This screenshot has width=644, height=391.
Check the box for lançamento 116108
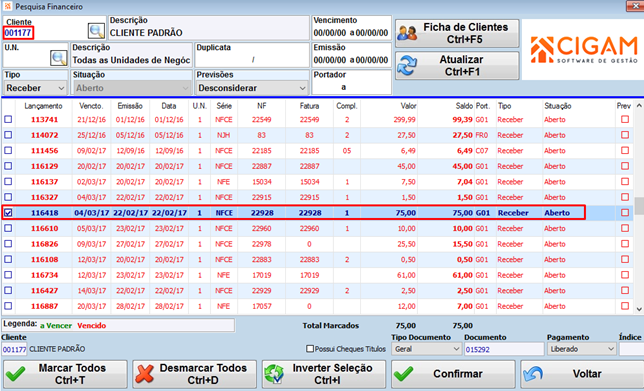[x=8, y=260]
